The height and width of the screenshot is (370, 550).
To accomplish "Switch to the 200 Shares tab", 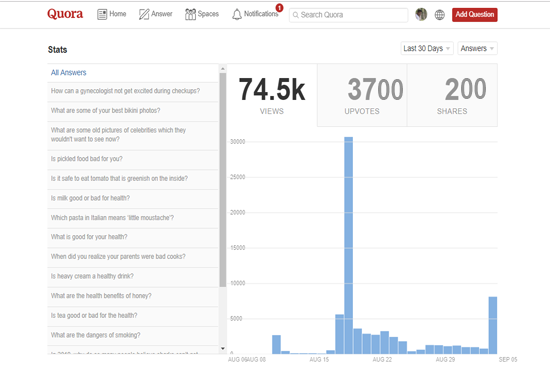I will tap(452, 95).
